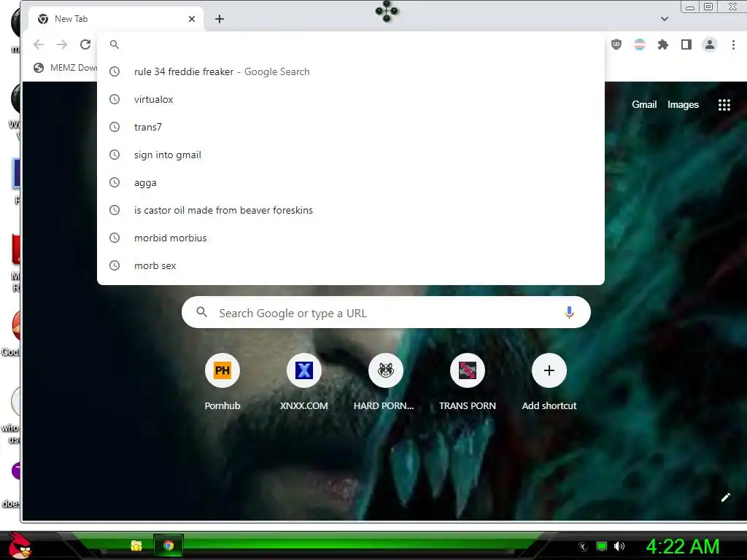This screenshot has height=560, width=747.
Task: Open the Images link
Action: (x=683, y=105)
